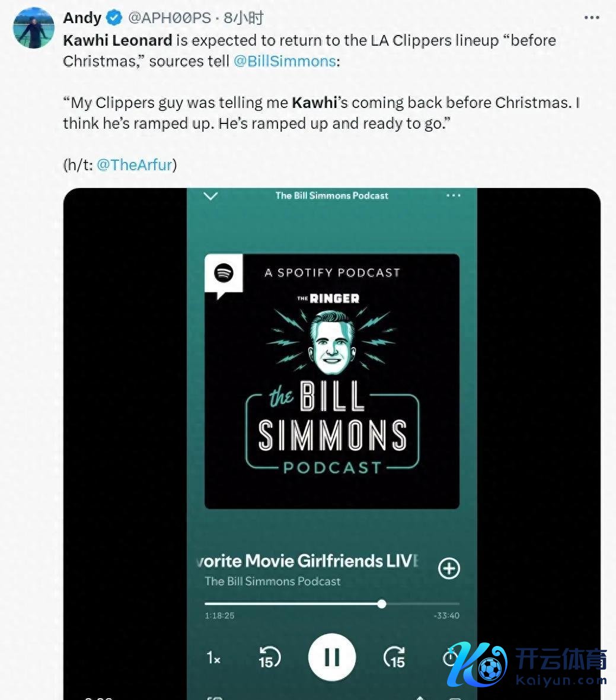Open the tweet's three-dot more options menu
The image size is (616, 700).
pyautogui.click(x=592, y=17)
